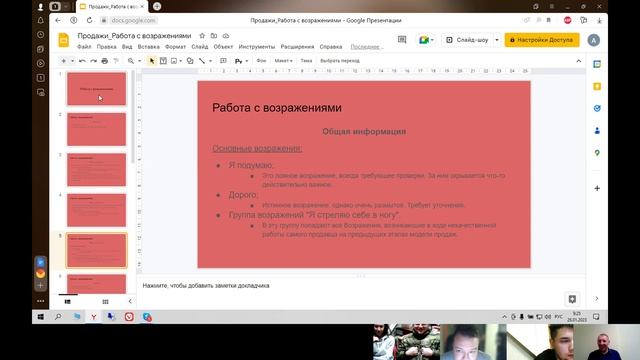The height and width of the screenshot is (360, 640).
Task: Expand the insert image dropdown arrow
Action: pyautogui.click(x=181, y=61)
